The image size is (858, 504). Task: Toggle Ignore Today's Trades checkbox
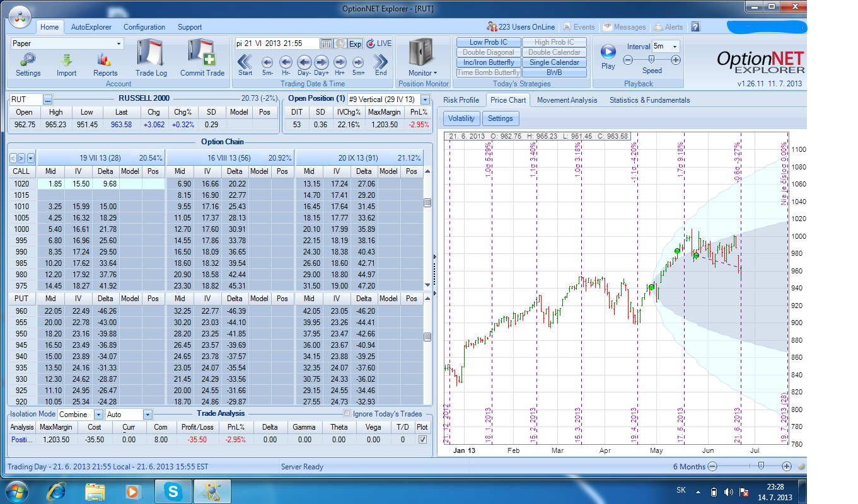(x=347, y=414)
